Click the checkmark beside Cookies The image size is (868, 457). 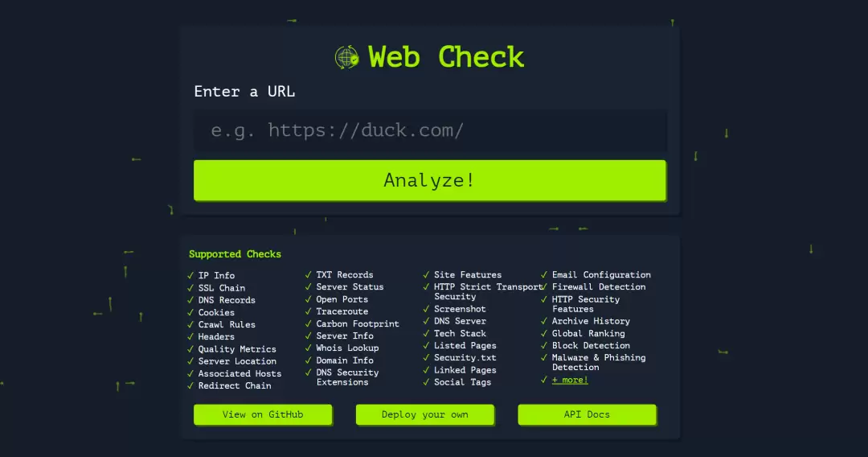190,312
